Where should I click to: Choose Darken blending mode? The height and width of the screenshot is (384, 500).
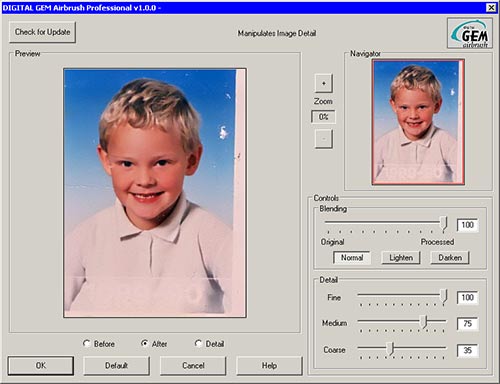click(450, 258)
